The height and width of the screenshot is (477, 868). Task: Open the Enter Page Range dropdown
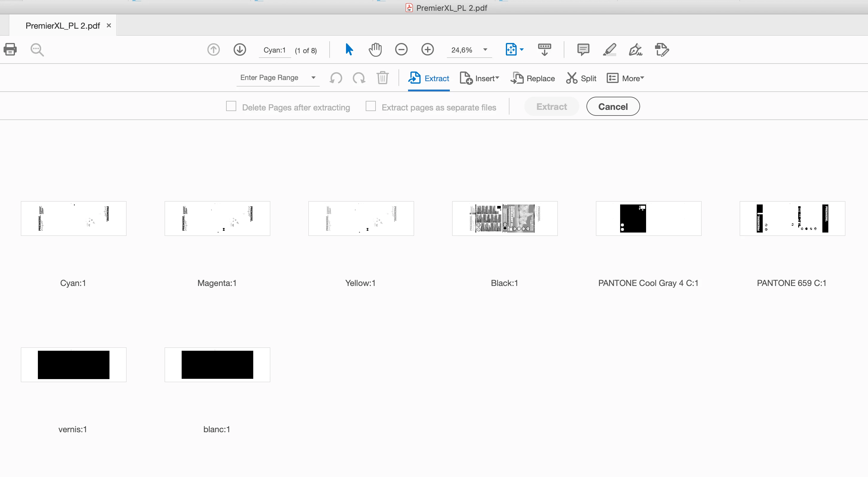pyautogui.click(x=313, y=78)
